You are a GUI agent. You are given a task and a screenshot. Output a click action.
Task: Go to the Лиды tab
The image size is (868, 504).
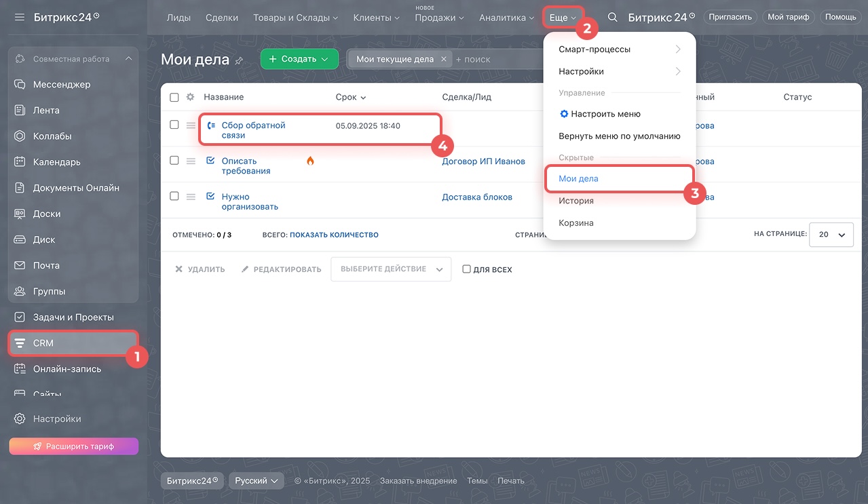coord(178,18)
